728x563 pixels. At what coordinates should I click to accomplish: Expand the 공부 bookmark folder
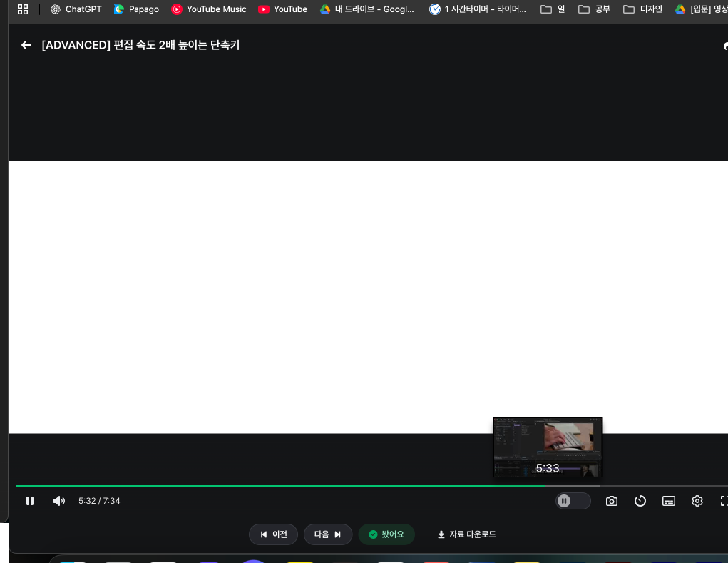coord(594,9)
